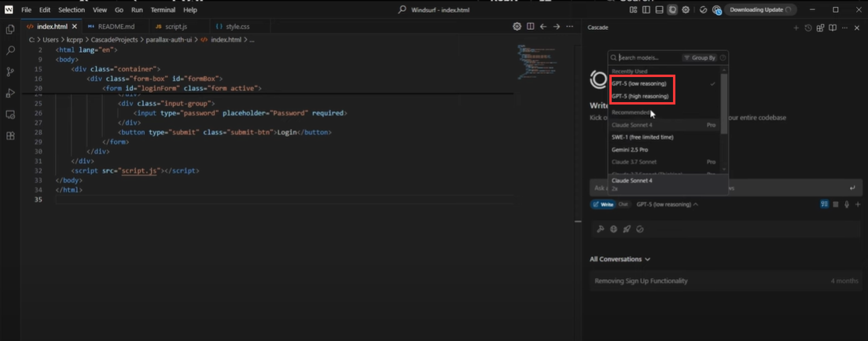Select the Gemini 2.5 Pro model
The height and width of the screenshot is (341, 868).
(664, 150)
